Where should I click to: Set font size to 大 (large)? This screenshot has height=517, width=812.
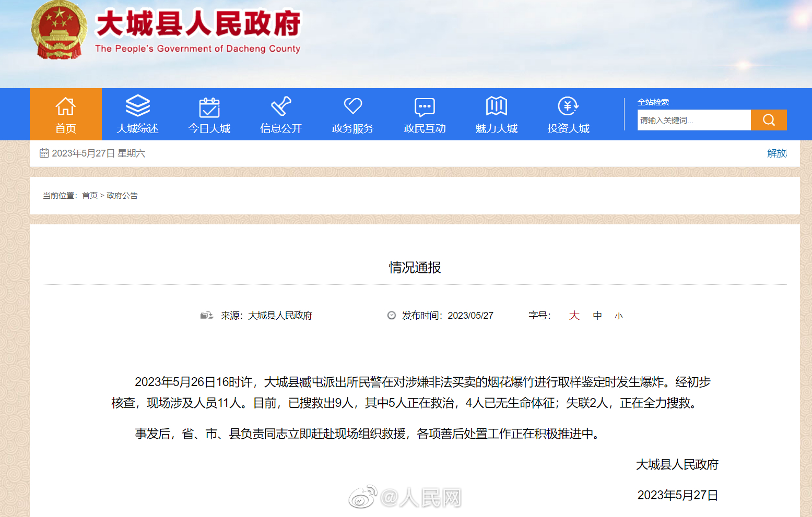pos(574,316)
